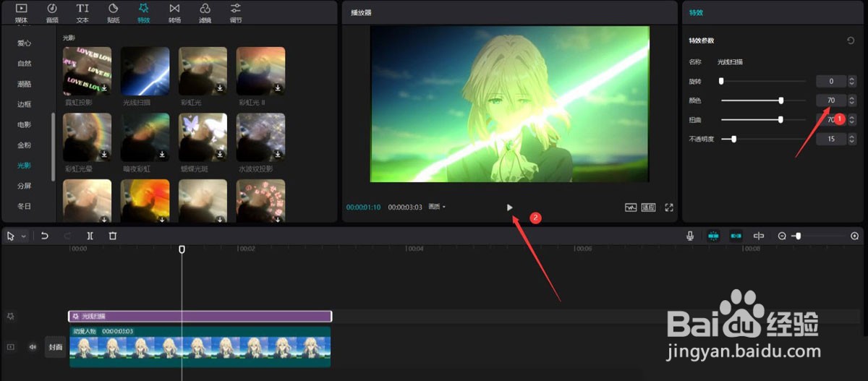Click the 封面 cover button

pyautogui.click(x=55, y=347)
